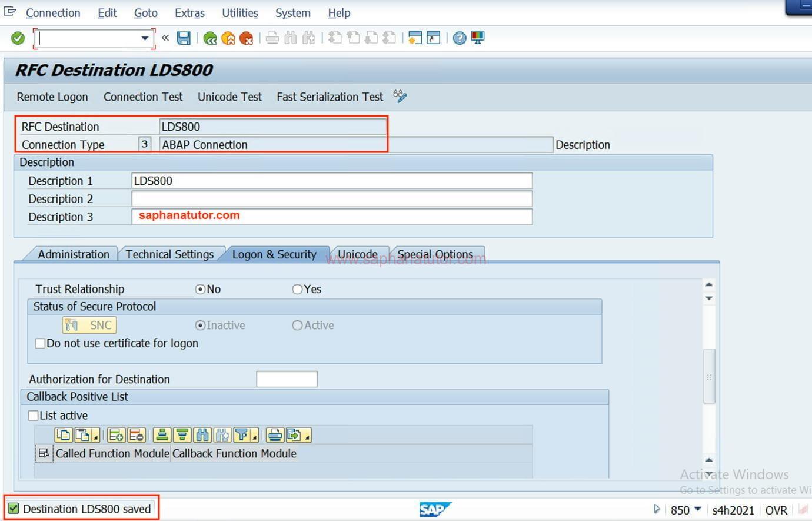Expand the Export icon dropdown arrow
This screenshot has width=812, height=521.
click(307, 438)
